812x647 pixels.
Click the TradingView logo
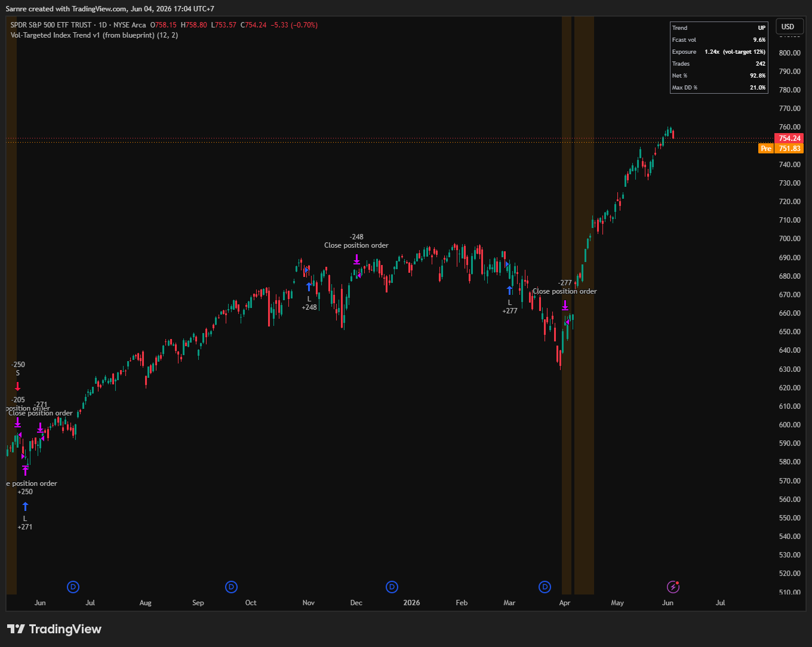coord(54,629)
